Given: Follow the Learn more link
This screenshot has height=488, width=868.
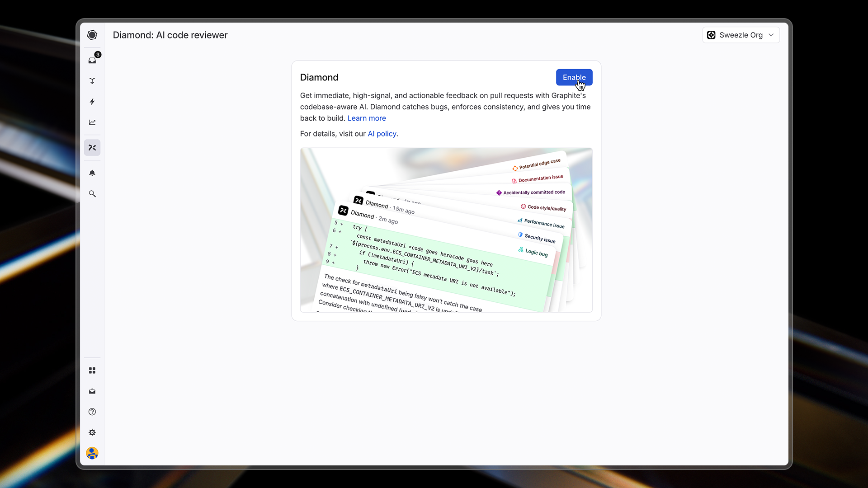Looking at the screenshot, I should [366, 118].
